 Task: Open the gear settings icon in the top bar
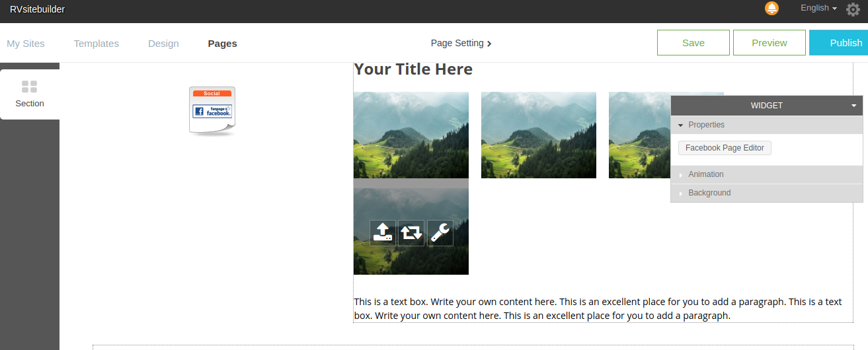tap(853, 9)
